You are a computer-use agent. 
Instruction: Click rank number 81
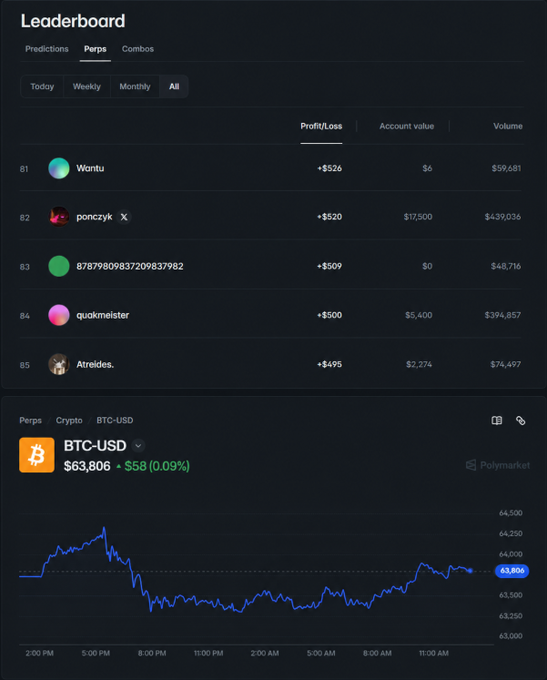click(24, 169)
